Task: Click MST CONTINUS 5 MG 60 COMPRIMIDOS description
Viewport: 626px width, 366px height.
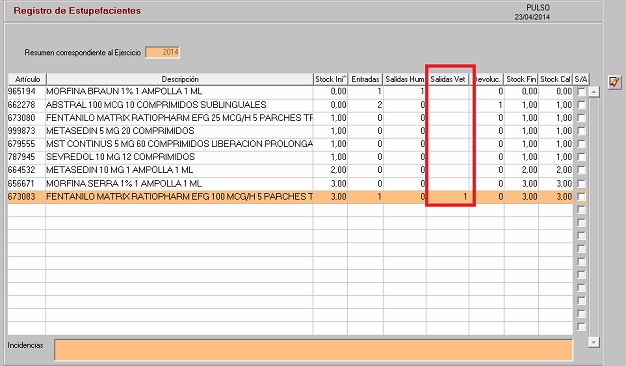Action: (x=179, y=144)
